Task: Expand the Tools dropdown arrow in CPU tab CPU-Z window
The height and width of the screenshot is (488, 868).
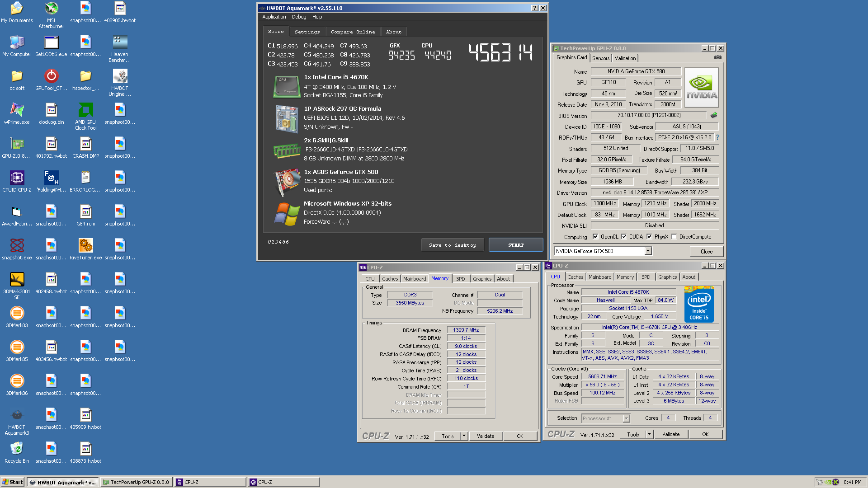Action: 649,434
